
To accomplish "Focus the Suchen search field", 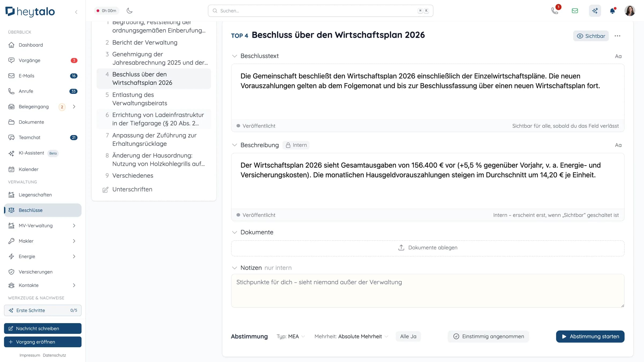I will tap(320, 11).
